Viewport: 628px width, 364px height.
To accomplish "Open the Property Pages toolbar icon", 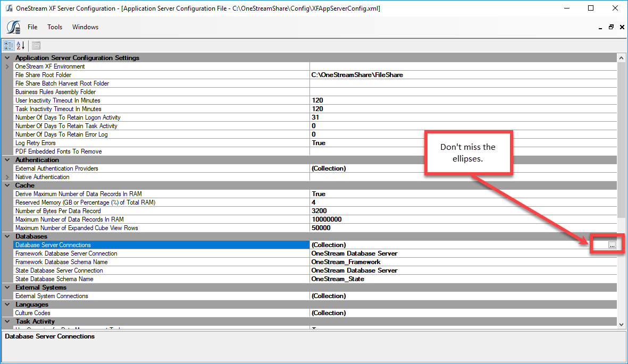I will coord(36,45).
